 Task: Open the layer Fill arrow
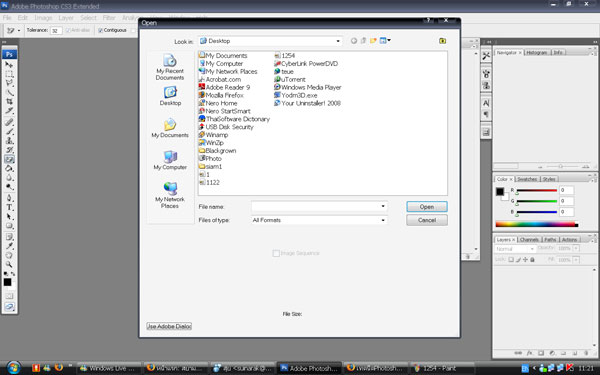point(576,260)
